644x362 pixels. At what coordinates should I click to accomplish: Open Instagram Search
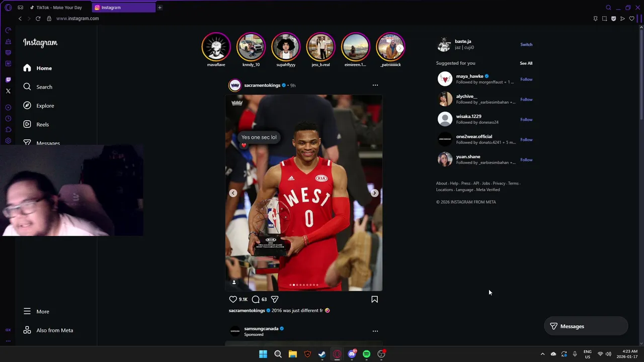(38, 87)
